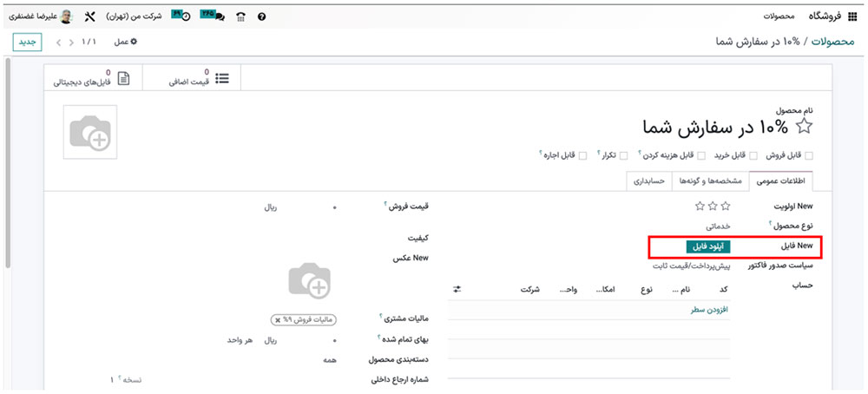868x394 pixels.
Task: Open the apps grid menu icon
Action: coord(851,16)
